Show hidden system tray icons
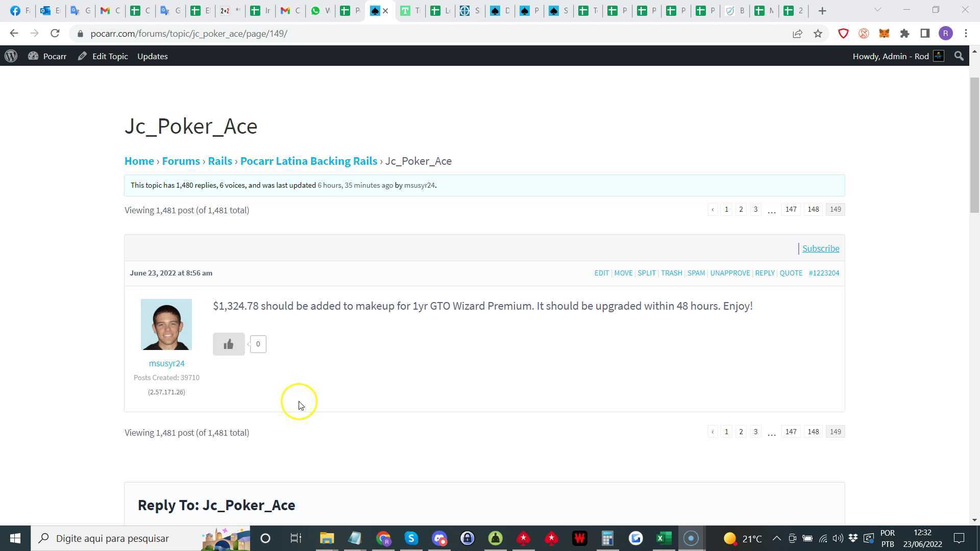The image size is (980, 551). [776, 538]
